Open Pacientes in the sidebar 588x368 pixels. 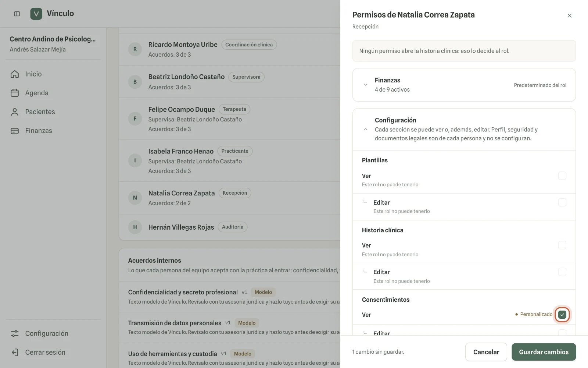pyautogui.click(x=53, y=112)
